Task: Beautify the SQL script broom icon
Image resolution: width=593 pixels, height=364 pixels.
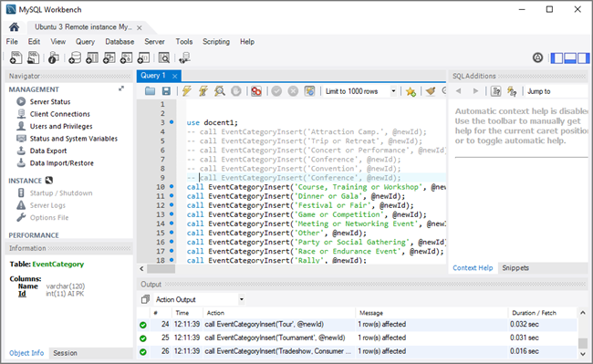Action: 431,91
